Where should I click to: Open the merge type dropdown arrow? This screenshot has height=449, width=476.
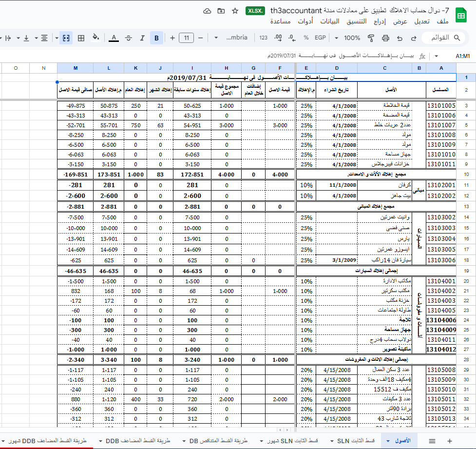coord(57,38)
